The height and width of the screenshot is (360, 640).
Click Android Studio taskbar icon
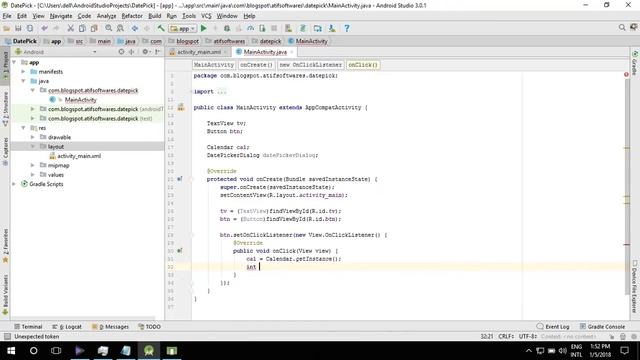pos(149,351)
